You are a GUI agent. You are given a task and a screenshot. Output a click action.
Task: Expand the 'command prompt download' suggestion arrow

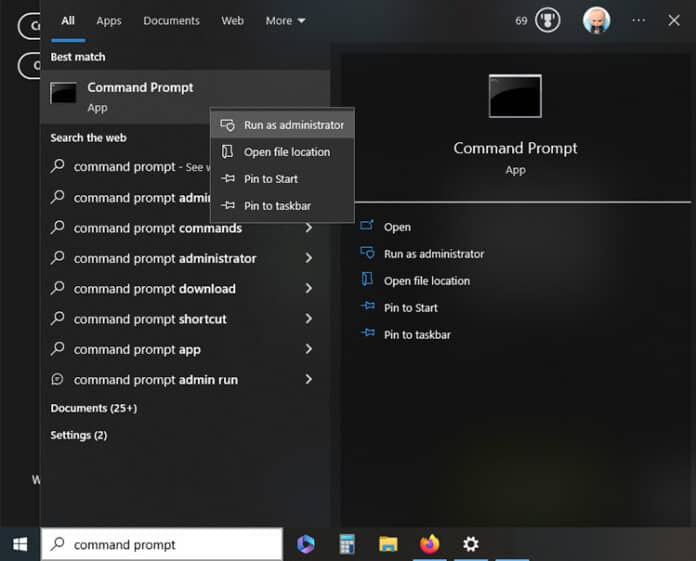tap(308, 288)
